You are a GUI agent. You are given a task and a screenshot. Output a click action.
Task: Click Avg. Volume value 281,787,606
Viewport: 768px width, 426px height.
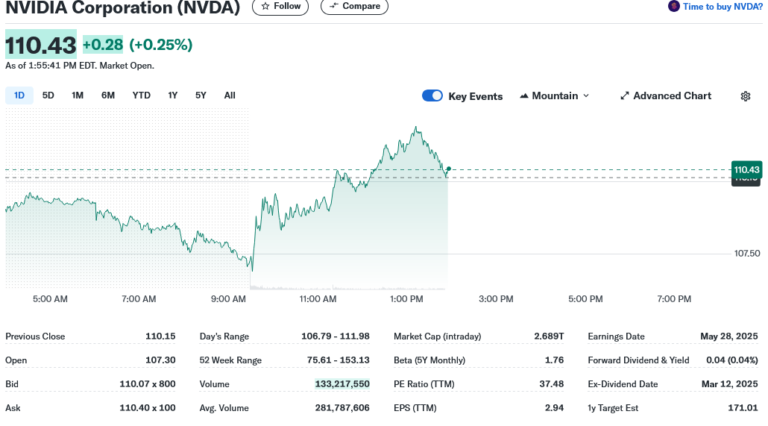(342, 408)
